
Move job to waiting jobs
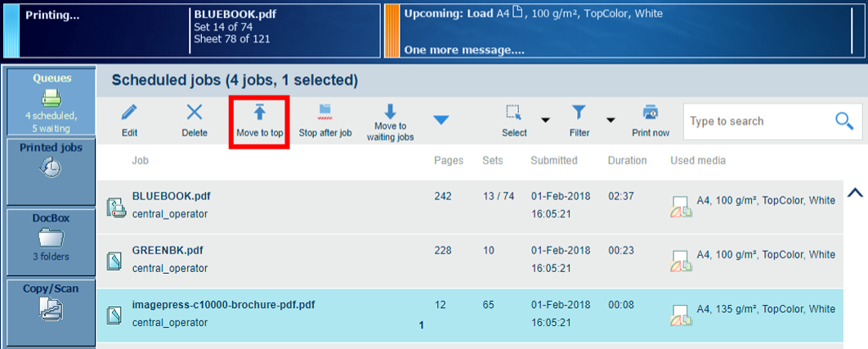coord(390,113)
